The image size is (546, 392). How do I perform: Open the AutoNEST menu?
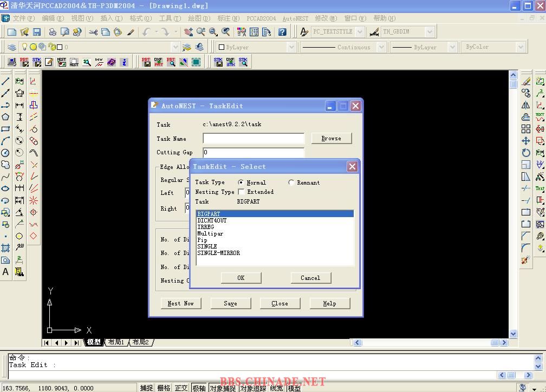coord(295,18)
